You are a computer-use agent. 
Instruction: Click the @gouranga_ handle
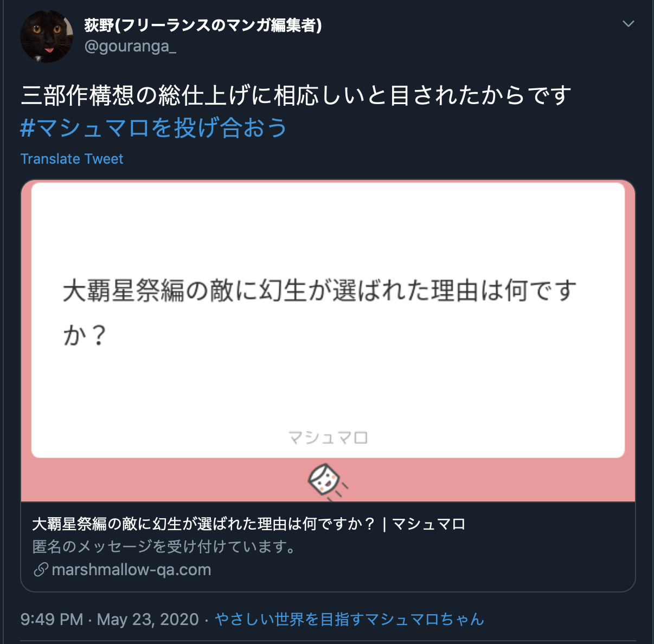(x=130, y=47)
